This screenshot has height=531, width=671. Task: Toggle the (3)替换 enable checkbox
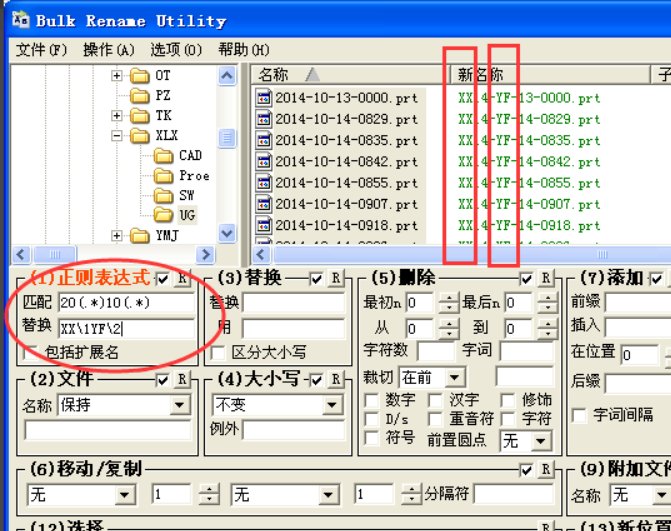(316, 279)
